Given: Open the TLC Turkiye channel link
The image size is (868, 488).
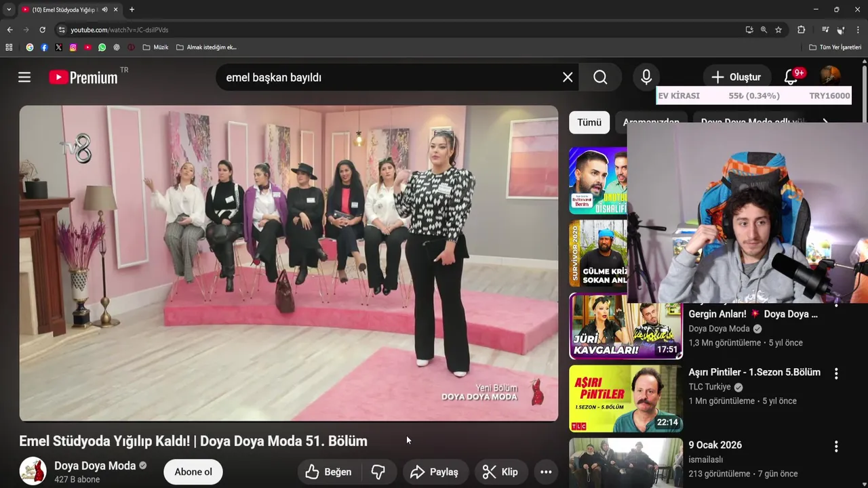Looking at the screenshot, I should (710, 387).
